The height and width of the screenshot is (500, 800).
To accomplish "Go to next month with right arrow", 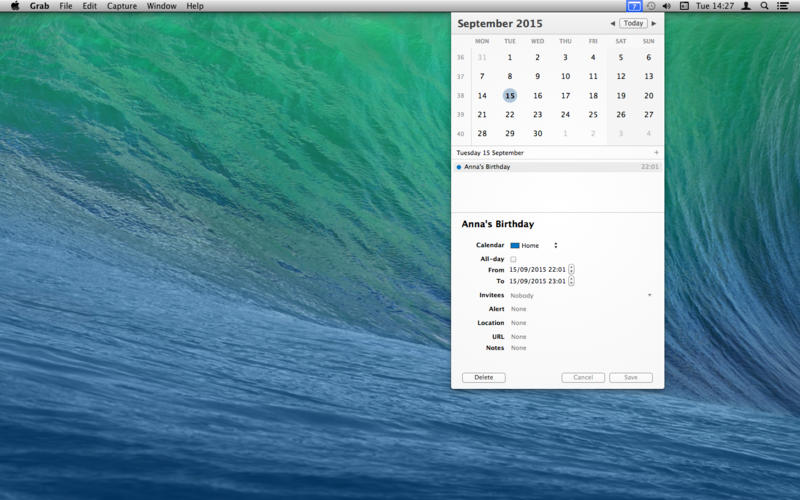I will pos(654,23).
